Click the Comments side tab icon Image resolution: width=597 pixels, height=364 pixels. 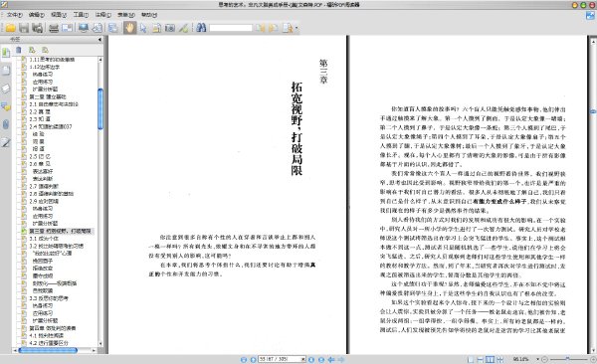[x=6, y=106]
